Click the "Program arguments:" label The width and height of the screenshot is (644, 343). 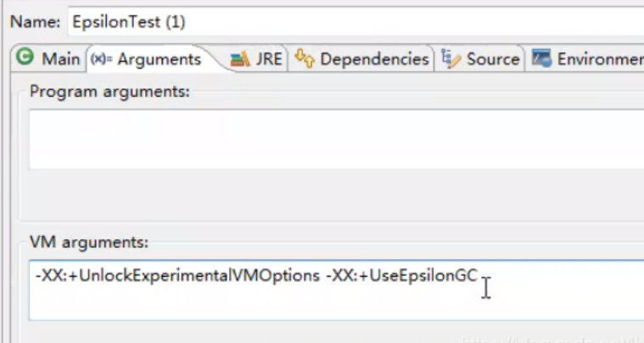(x=109, y=92)
